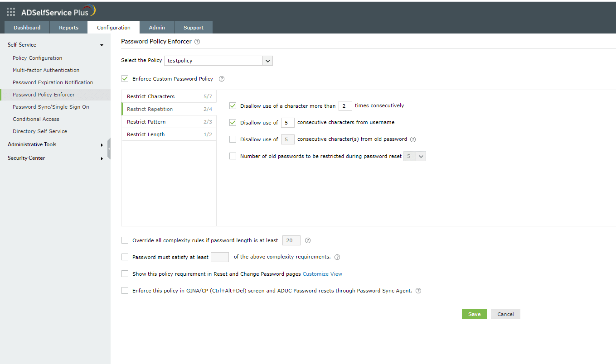Click help icon beside Enforce Custom Password Policy
The width and height of the screenshot is (616, 364).
222,79
